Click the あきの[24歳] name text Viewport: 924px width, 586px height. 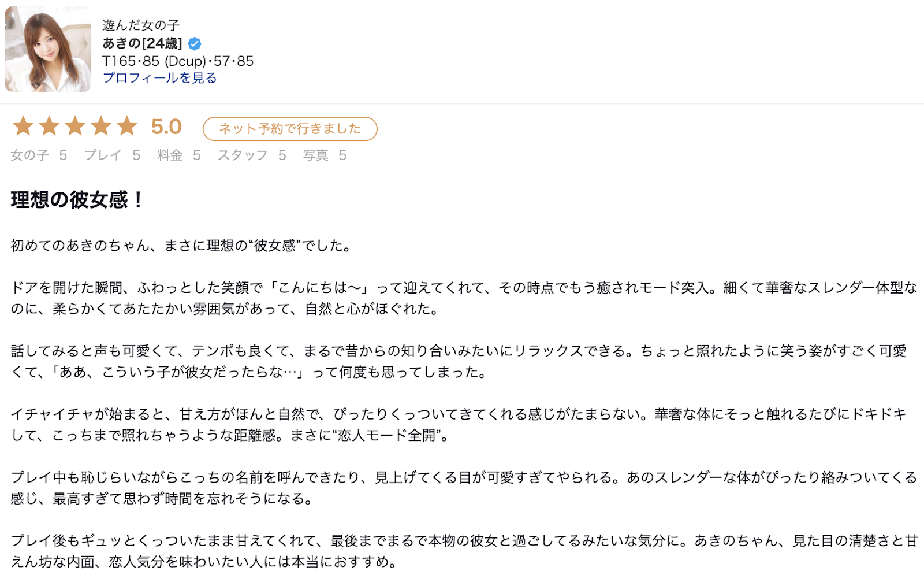tap(142, 43)
